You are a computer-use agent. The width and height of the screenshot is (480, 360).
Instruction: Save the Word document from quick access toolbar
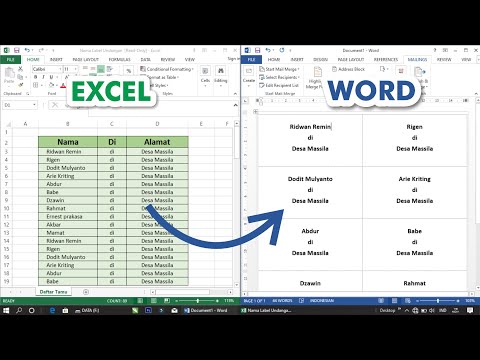[257, 50]
